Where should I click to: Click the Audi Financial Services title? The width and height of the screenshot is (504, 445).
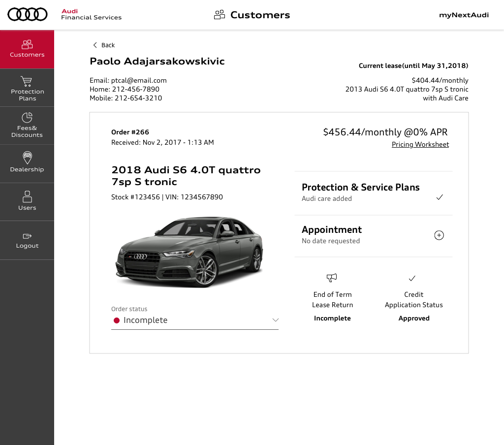91,14
